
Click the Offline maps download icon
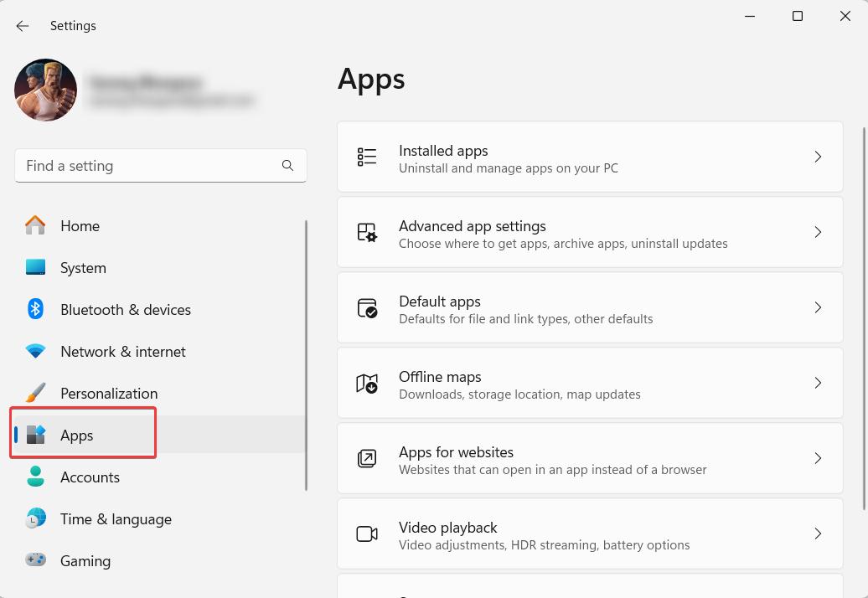pos(367,383)
